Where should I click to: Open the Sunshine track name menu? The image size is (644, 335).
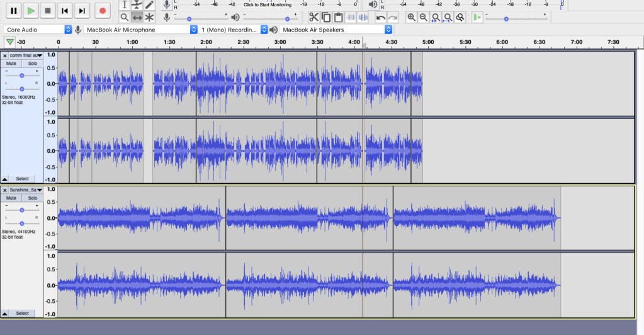[26, 190]
